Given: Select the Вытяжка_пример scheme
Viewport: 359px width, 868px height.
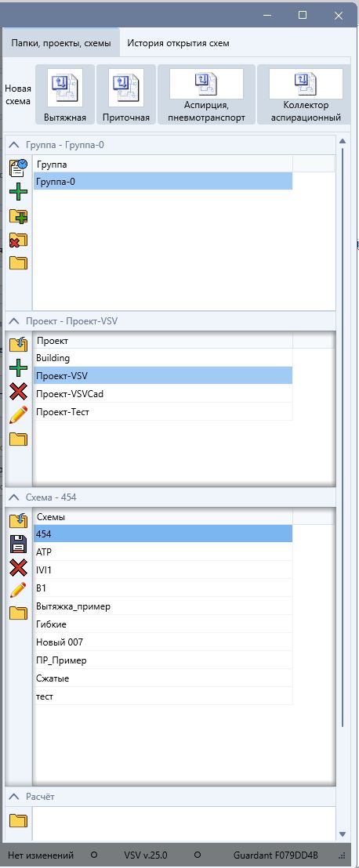Looking at the screenshot, I should pos(163,606).
